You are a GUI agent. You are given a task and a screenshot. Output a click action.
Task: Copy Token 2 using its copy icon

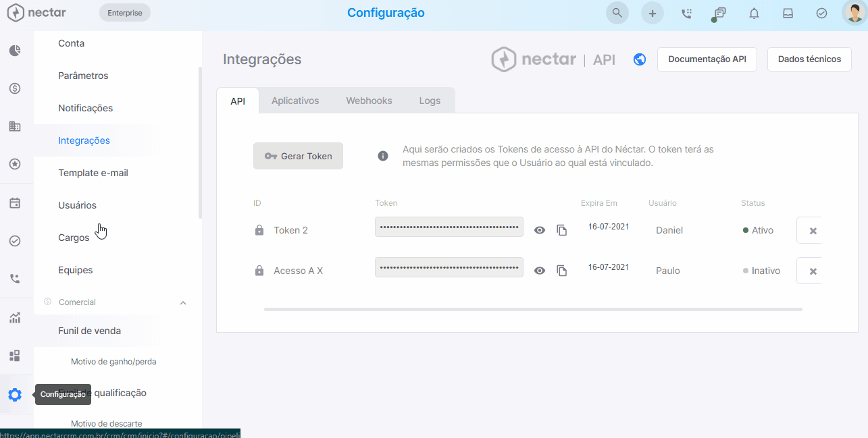coord(562,230)
